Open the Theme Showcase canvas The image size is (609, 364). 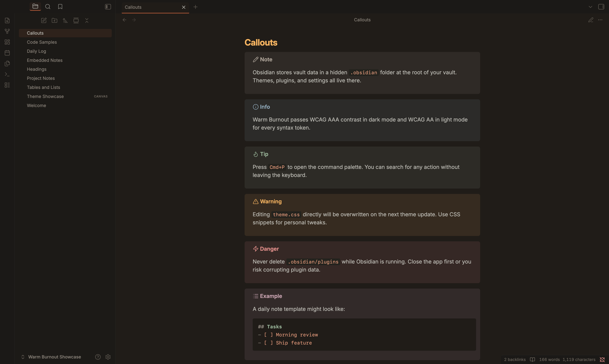tap(65, 96)
